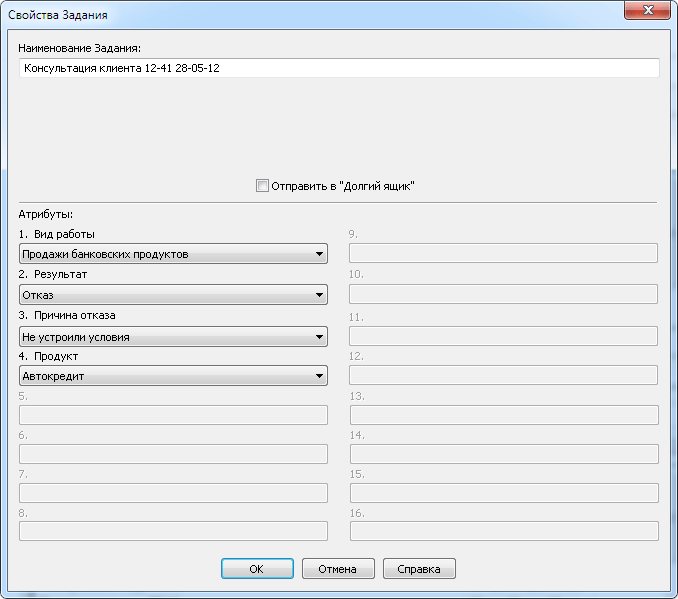The height and width of the screenshot is (599, 678).
Task: Select attribute field number 10
Action: [503, 294]
